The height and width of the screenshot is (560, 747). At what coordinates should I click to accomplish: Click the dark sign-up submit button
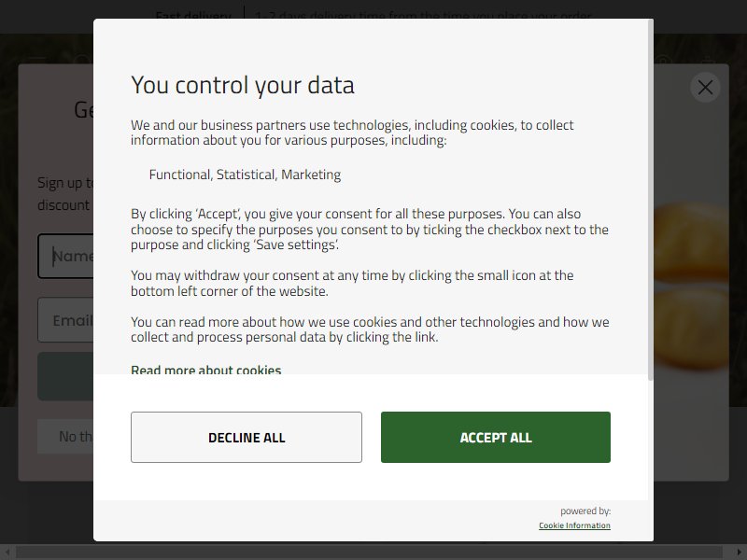pyautogui.click(x=65, y=376)
